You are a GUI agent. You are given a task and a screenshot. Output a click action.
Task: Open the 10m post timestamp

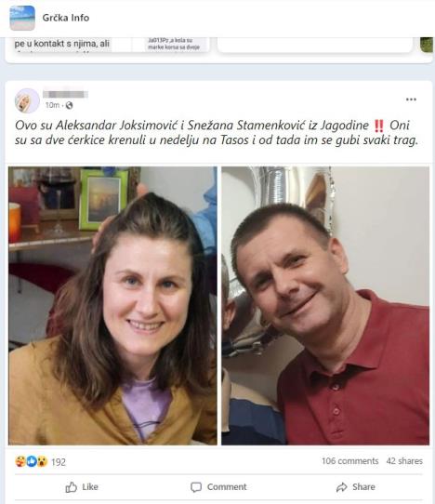pyautogui.click(x=52, y=105)
